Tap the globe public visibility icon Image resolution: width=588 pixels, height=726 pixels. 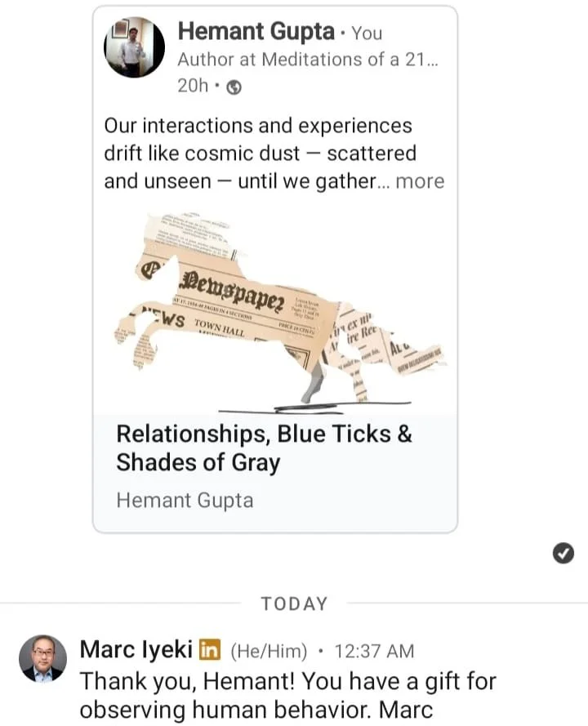(234, 87)
